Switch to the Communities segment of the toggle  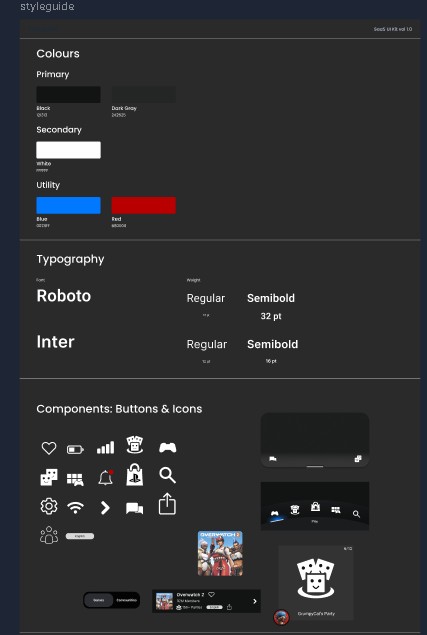pos(126,600)
